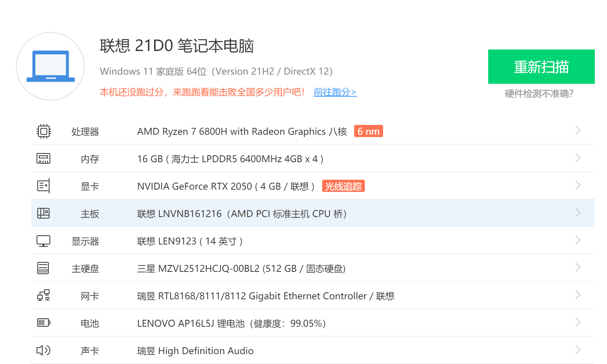Expand the 网卡 row chevron
Screen dimensions: 607x364
pyautogui.click(x=578, y=295)
